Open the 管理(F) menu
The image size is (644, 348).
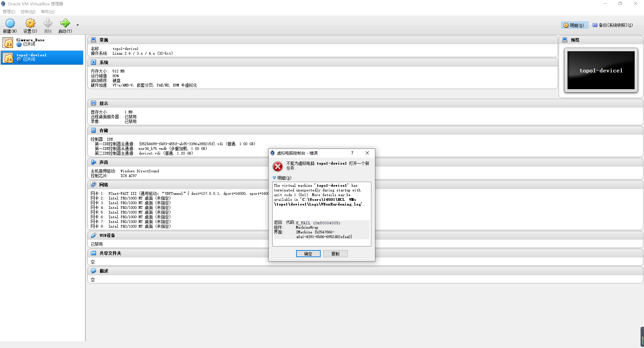click(9, 12)
